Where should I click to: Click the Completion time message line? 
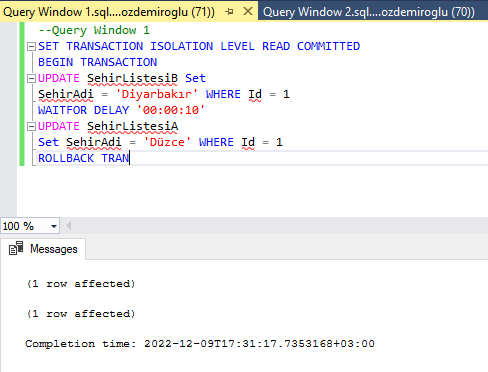click(x=200, y=344)
